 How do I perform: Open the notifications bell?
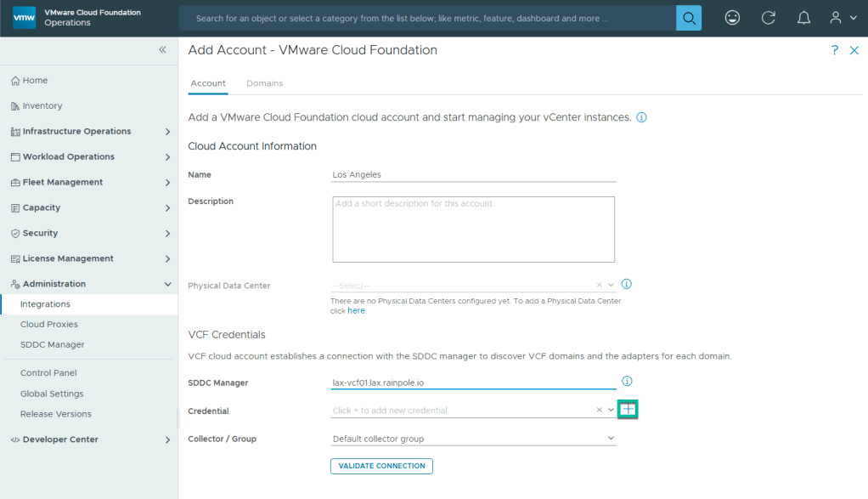pyautogui.click(x=803, y=18)
